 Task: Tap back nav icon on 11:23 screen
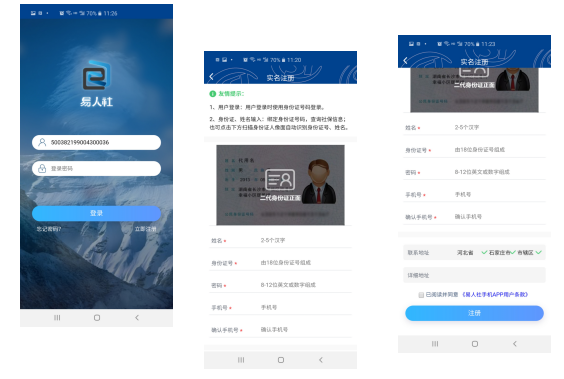click(515, 344)
